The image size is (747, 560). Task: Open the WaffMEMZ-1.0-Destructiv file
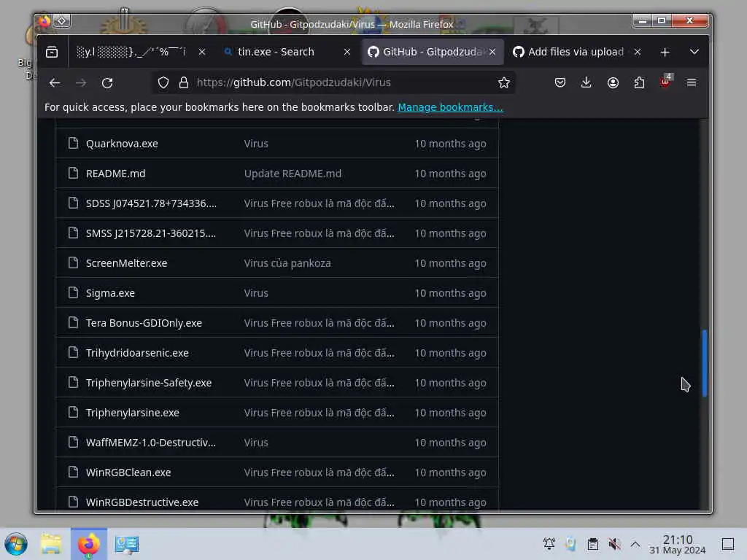click(151, 443)
